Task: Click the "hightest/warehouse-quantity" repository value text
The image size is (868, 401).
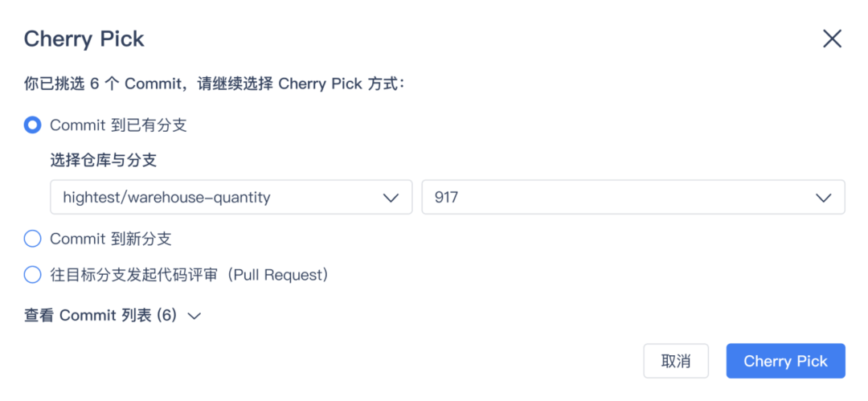Action: pos(166,197)
